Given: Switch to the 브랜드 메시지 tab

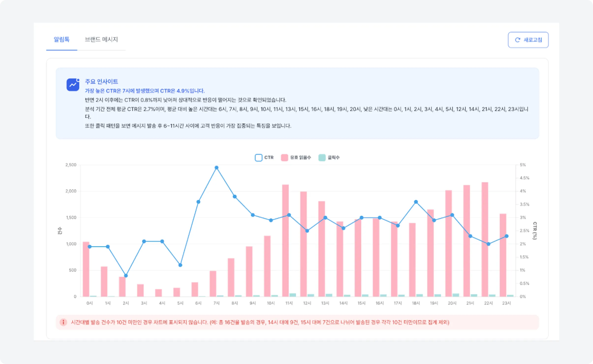Looking at the screenshot, I should [x=102, y=39].
